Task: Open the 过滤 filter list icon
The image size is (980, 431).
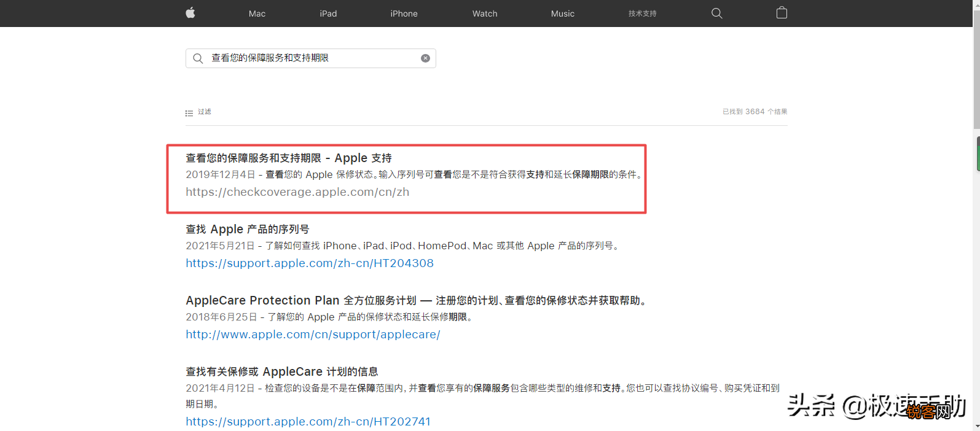Action: [189, 113]
